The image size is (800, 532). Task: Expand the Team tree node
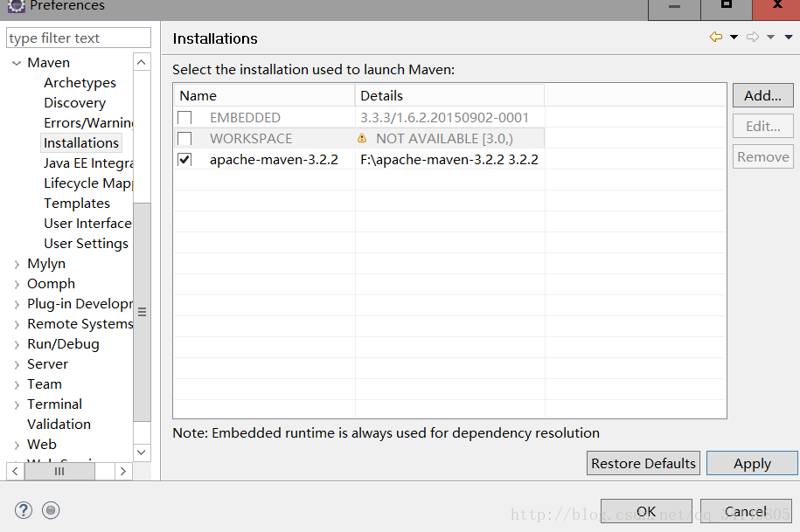click(x=17, y=384)
